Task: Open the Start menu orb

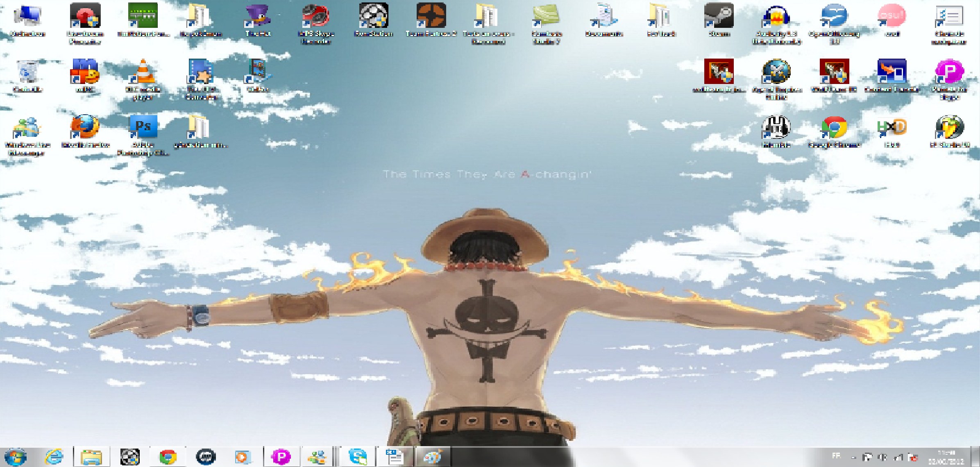Action: (16, 457)
